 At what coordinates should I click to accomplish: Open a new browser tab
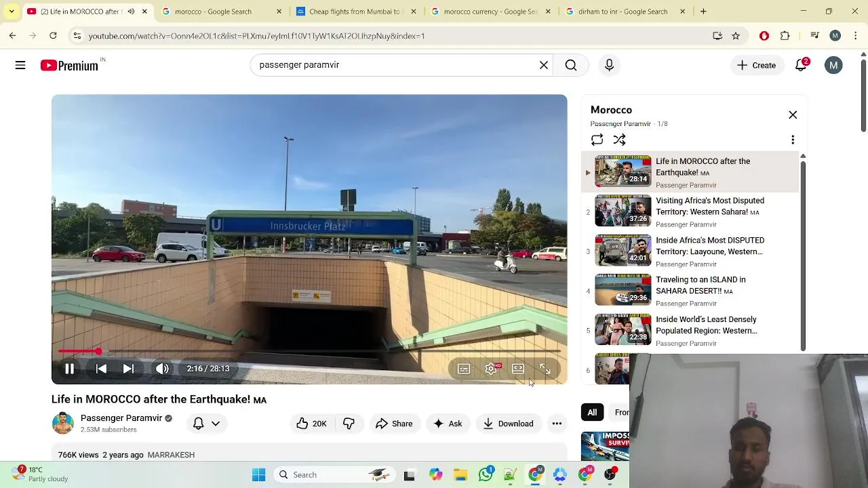tap(703, 12)
